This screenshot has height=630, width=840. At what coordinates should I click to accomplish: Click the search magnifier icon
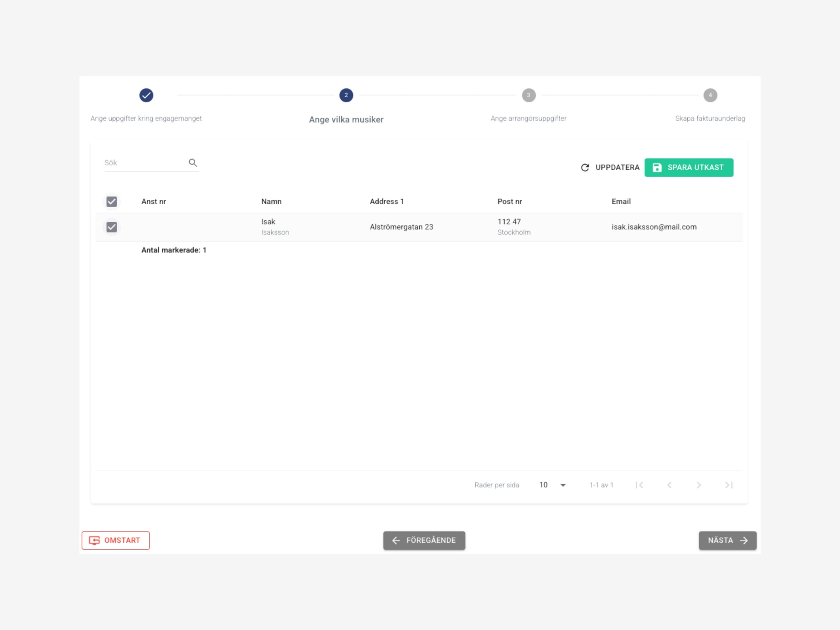[x=193, y=163]
